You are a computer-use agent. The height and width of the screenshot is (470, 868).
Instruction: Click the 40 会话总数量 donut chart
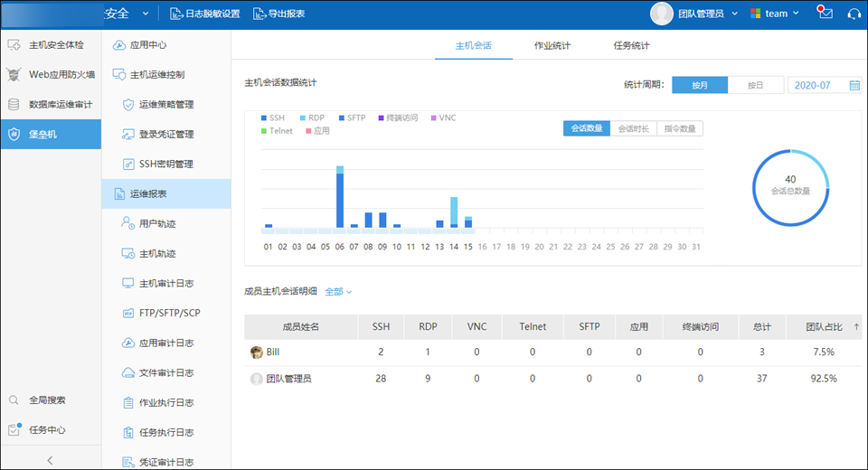click(x=790, y=188)
